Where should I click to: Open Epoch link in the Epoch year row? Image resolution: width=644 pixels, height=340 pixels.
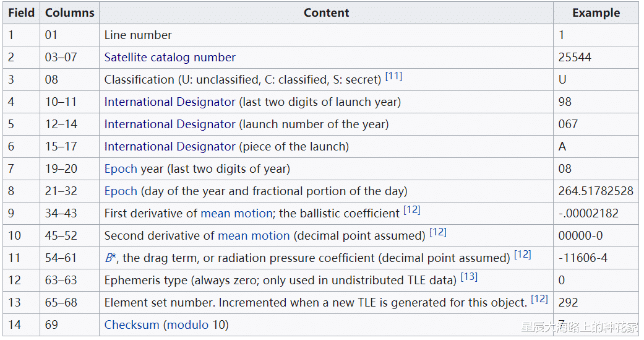(x=121, y=169)
